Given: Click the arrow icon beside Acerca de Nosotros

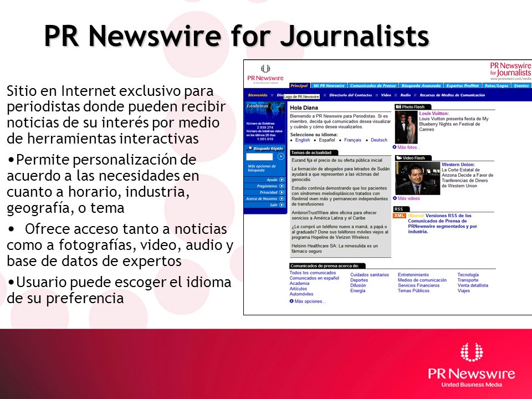Looking at the screenshot, I should pyautogui.click(x=282, y=198).
